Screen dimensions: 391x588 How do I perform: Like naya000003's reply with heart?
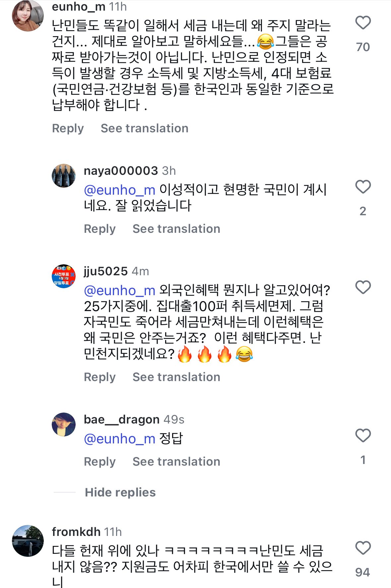[363, 187]
